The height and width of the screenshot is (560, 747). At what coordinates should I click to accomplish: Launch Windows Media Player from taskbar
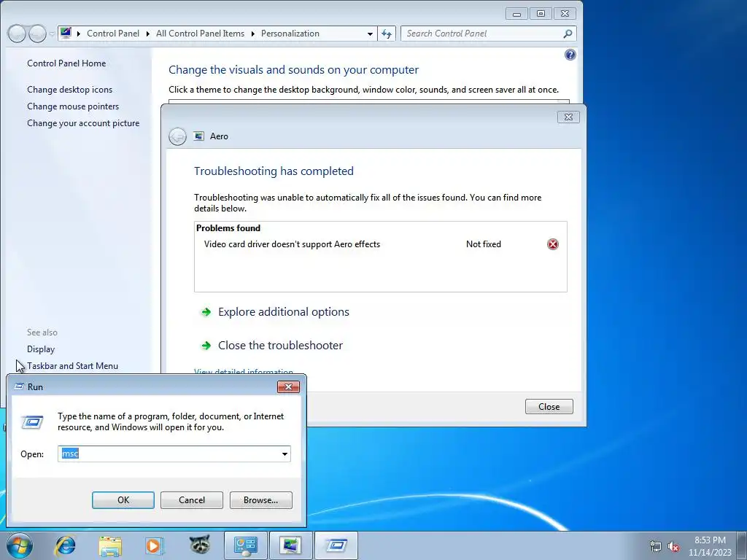(x=155, y=545)
